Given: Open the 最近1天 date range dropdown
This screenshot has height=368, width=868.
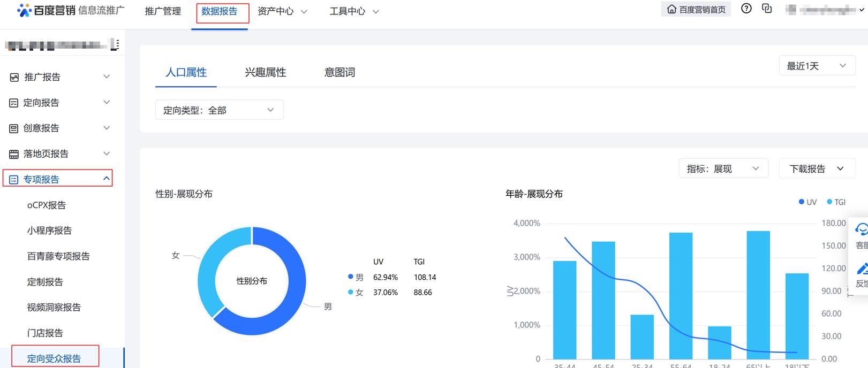Looking at the screenshot, I should tap(817, 66).
